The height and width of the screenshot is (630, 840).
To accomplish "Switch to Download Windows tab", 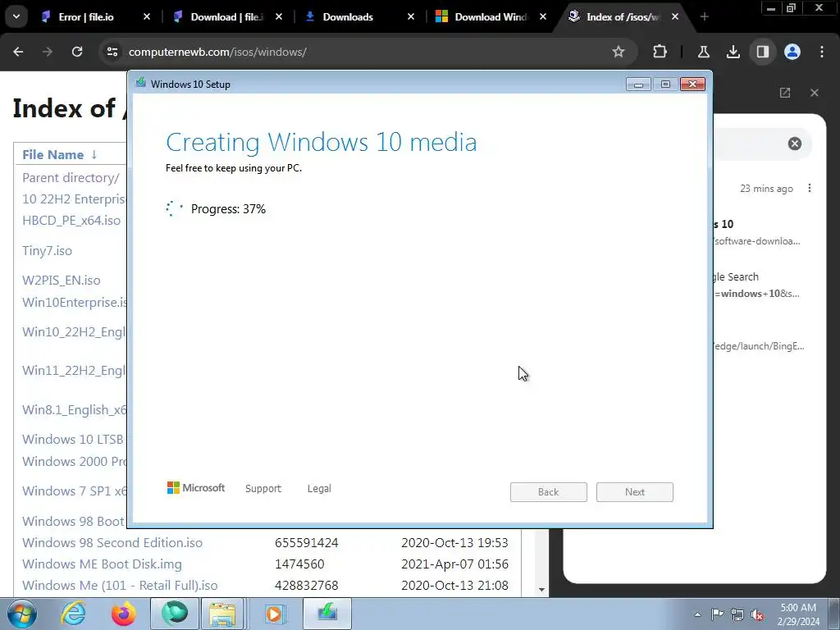I will [x=491, y=17].
